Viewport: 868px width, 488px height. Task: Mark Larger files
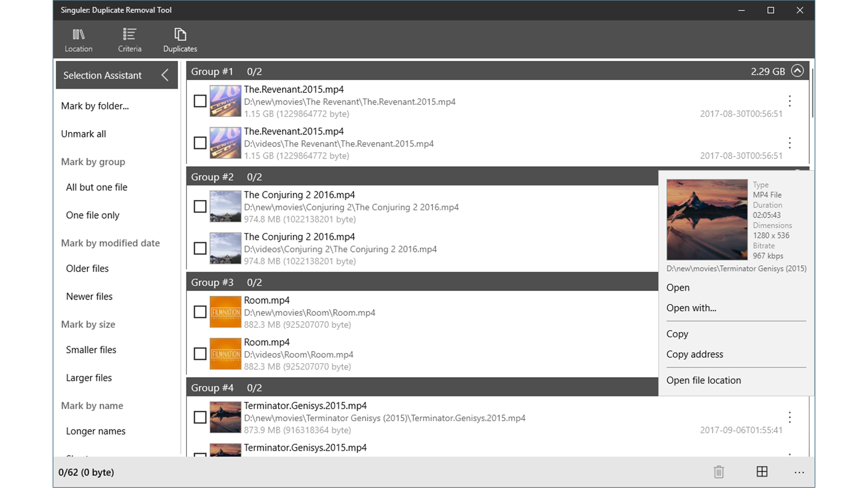(x=89, y=378)
